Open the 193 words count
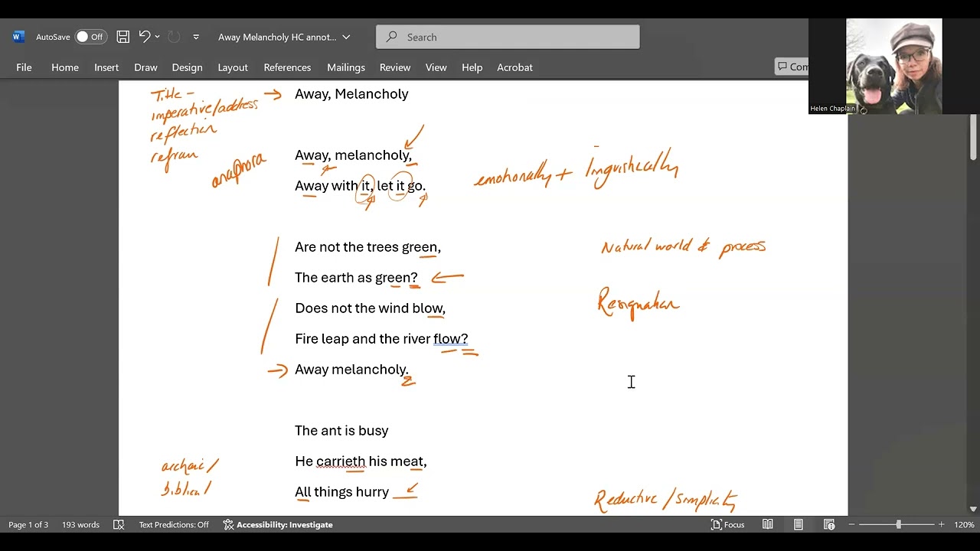Screen dimensions: 980x551 pos(81,525)
